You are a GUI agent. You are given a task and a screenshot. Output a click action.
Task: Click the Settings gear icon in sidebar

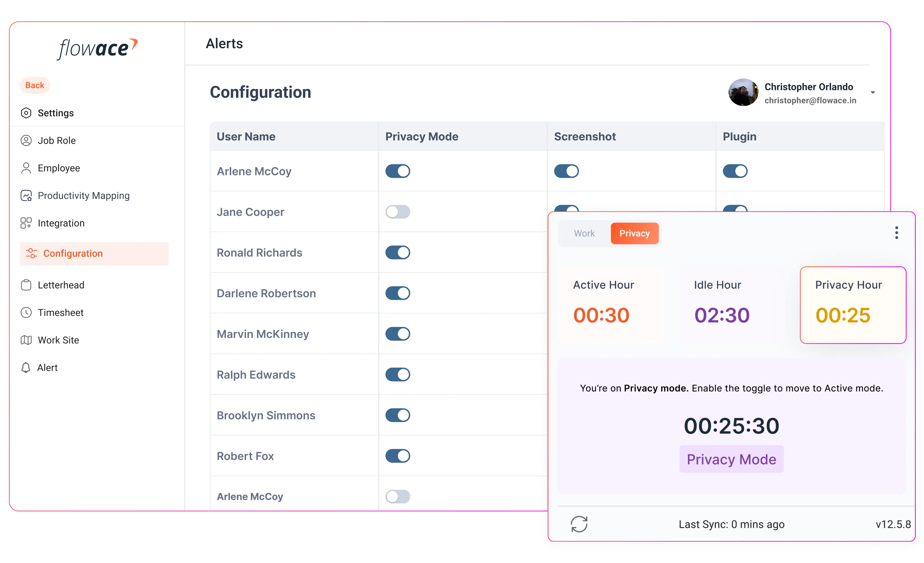(26, 113)
